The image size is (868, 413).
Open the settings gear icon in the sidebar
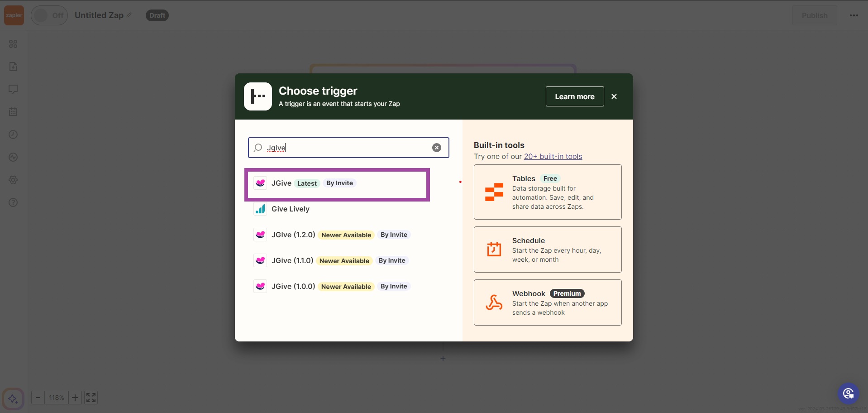pos(13,180)
